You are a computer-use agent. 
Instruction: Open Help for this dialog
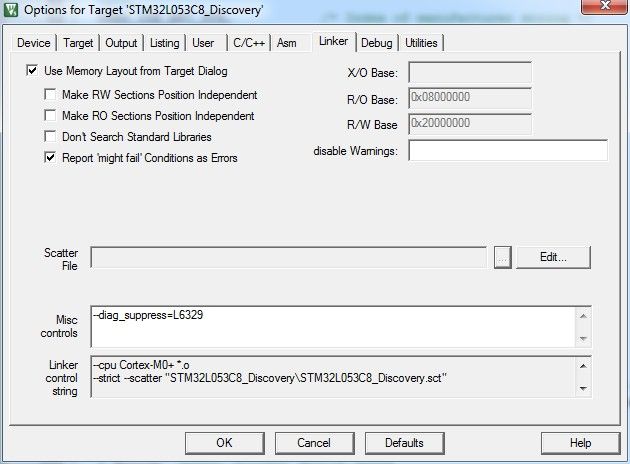click(581, 443)
